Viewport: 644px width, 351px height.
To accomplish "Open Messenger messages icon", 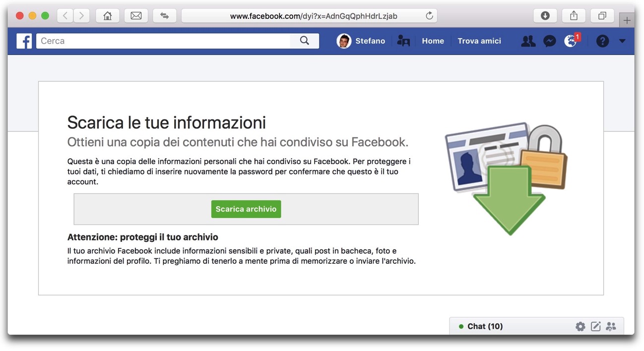I will pyautogui.click(x=550, y=41).
